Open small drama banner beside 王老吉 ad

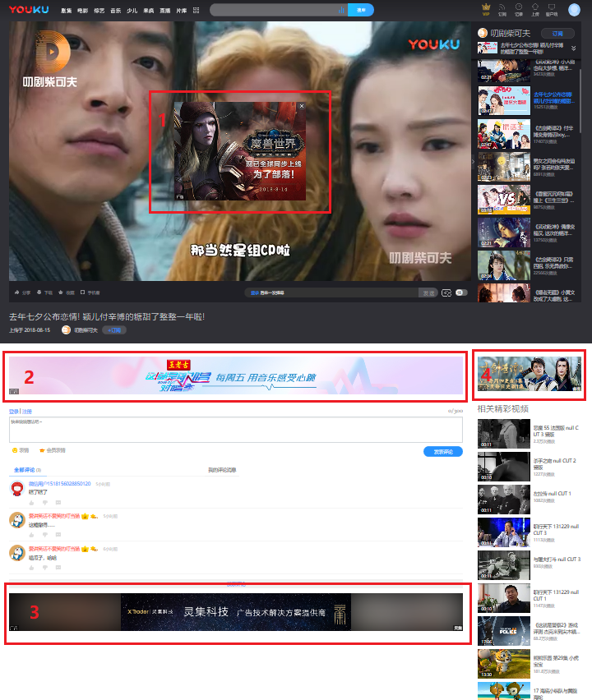point(529,374)
